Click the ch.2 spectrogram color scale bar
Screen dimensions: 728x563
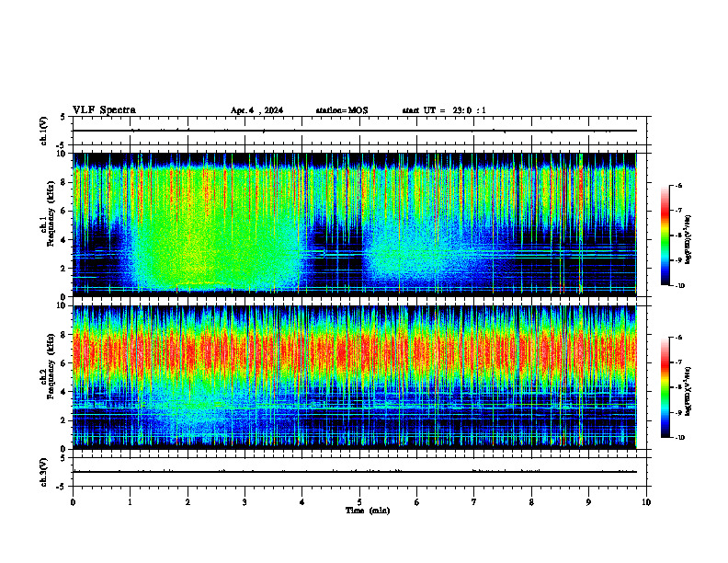point(665,387)
